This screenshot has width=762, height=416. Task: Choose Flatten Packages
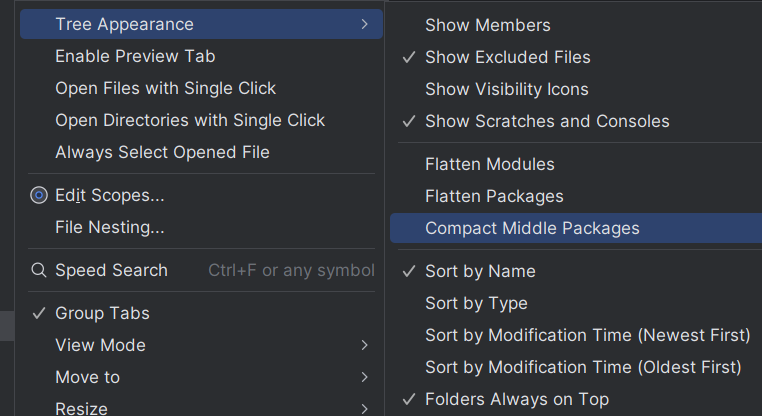point(494,196)
